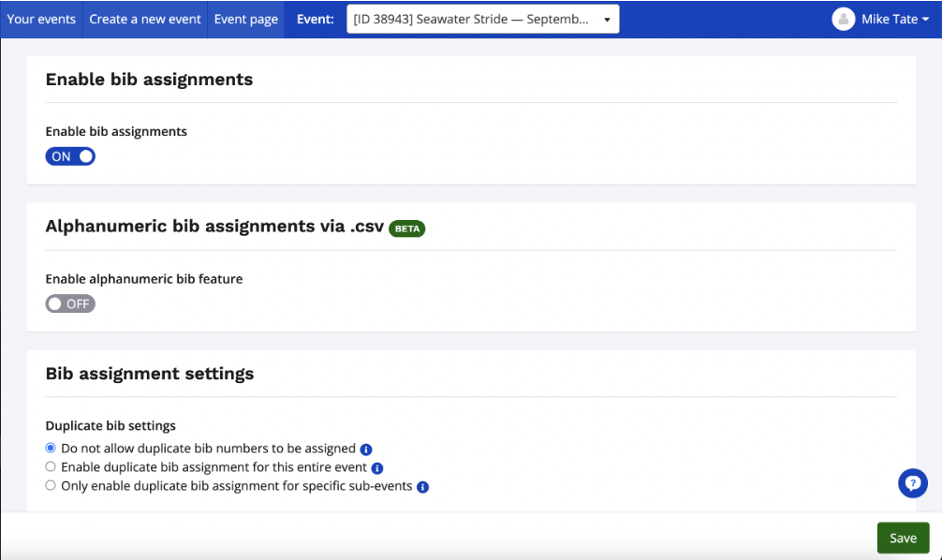Open Create a new event

tap(145, 19)
